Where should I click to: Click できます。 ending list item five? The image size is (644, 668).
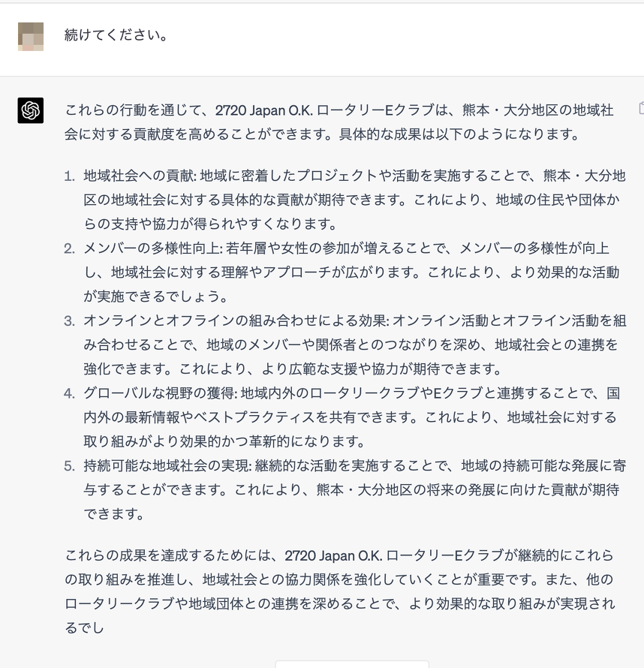click(114, 514)
